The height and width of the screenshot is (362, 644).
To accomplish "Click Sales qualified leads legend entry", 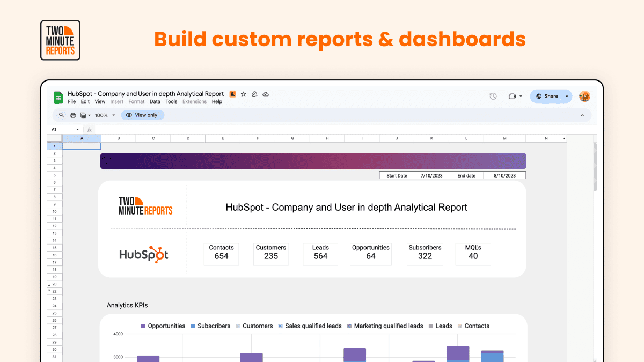I will 310,326.
